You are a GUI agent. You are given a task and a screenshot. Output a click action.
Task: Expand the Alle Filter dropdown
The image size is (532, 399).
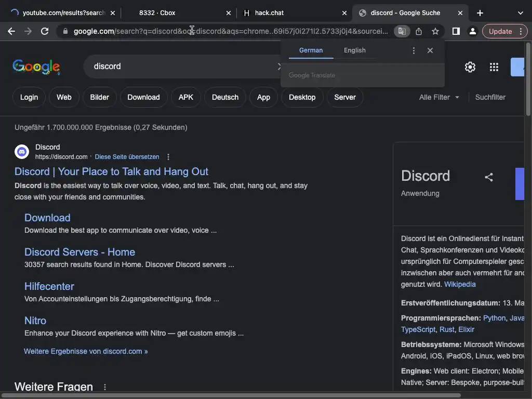pyautogui.click(x=439, y=97)
